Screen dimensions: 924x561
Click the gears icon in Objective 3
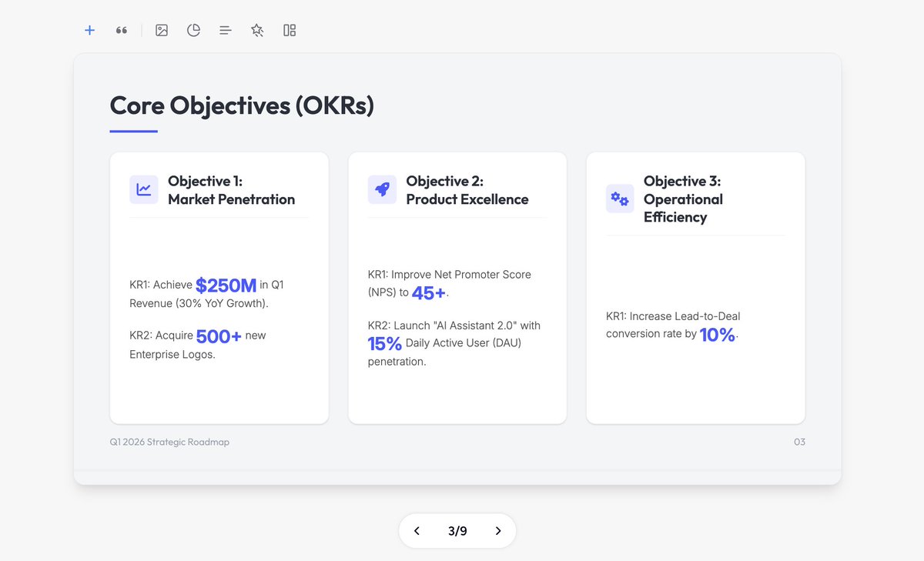pyautogui.click(x=620, y=199)
